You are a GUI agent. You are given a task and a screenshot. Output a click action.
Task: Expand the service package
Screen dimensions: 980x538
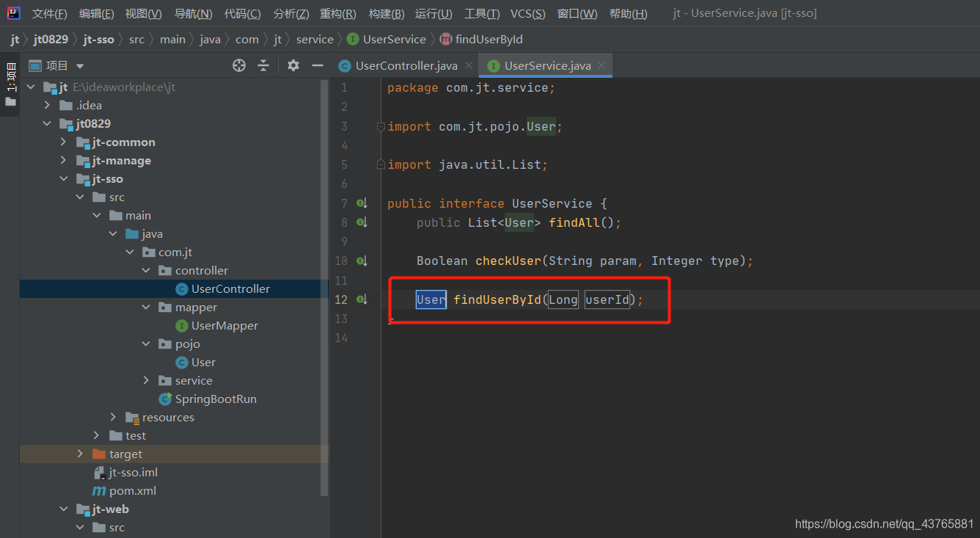click(146, 380)
